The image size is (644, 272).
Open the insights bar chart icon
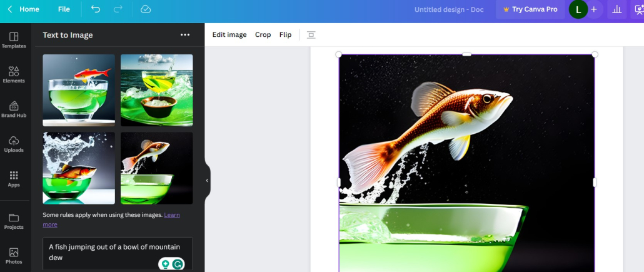616,9
